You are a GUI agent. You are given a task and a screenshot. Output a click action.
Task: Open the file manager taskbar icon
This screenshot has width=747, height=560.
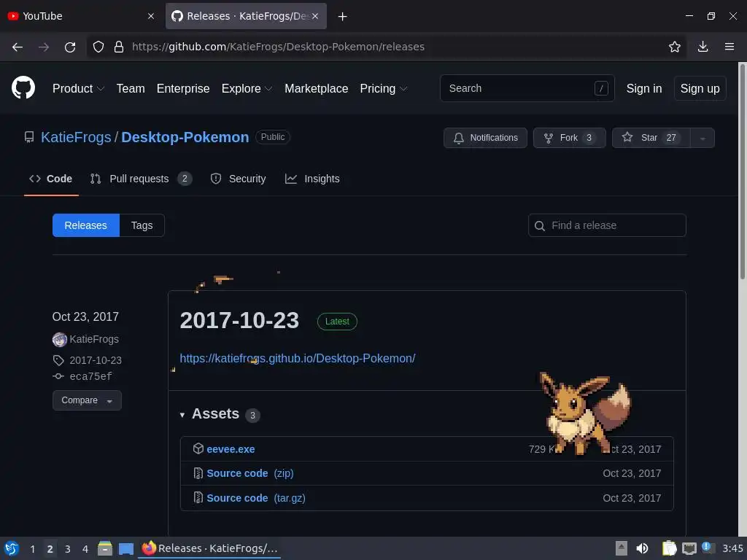(x=105, y=548)
